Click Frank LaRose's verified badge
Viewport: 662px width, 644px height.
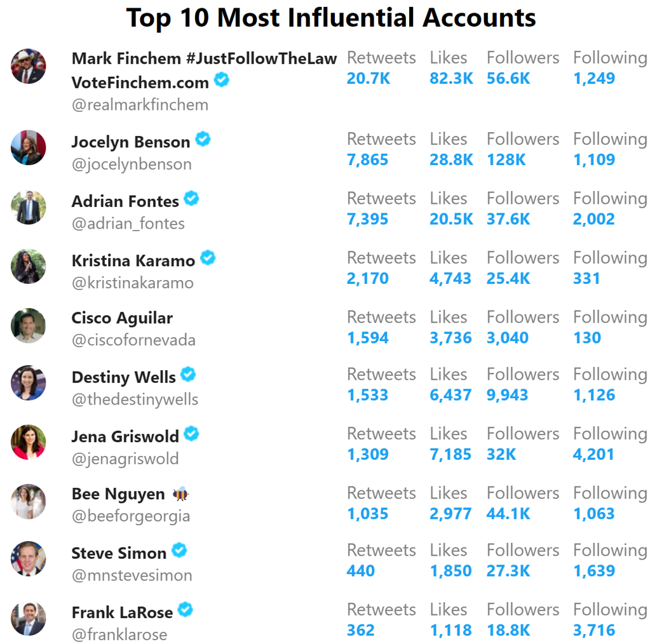[x=186, y=610]
